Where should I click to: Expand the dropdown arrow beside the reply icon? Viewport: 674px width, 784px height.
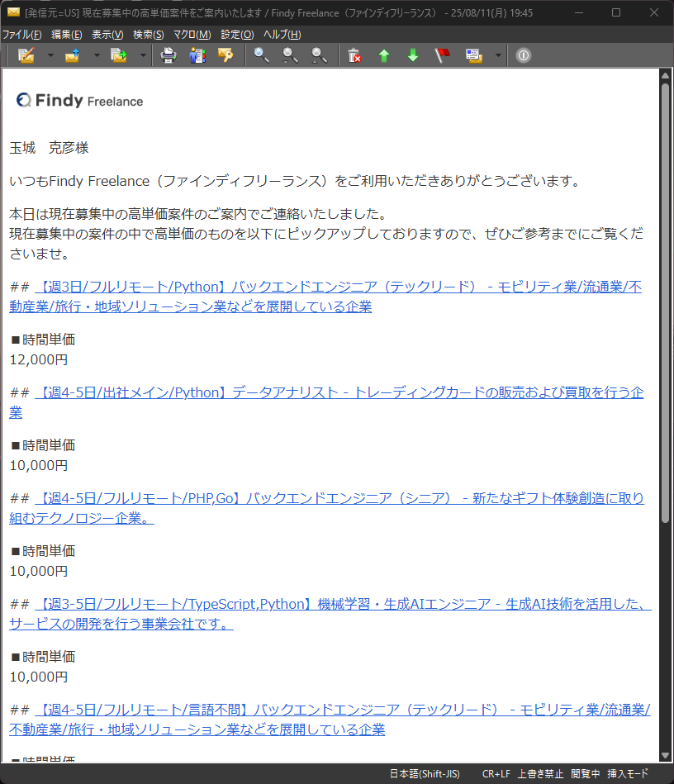click(x=97, y=55)
